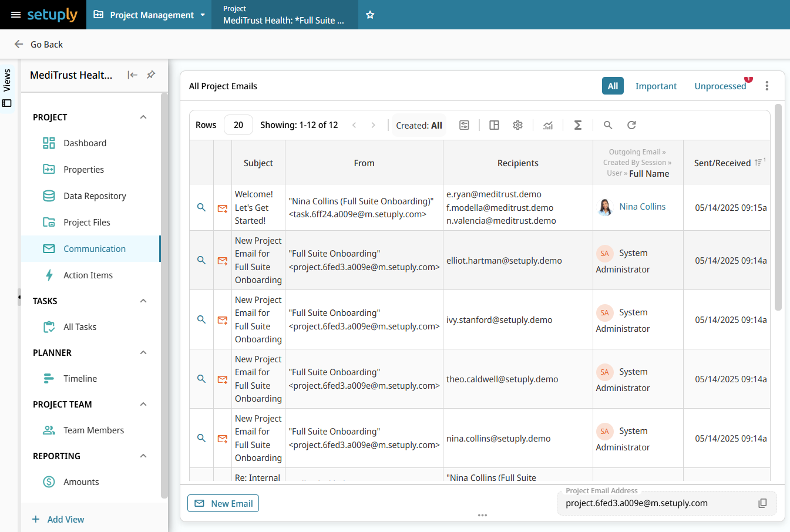Image resolution: width=790 pixels, height=532 pixels.
Task: Toggle the filter display options icon
Action: click(464, 125)
